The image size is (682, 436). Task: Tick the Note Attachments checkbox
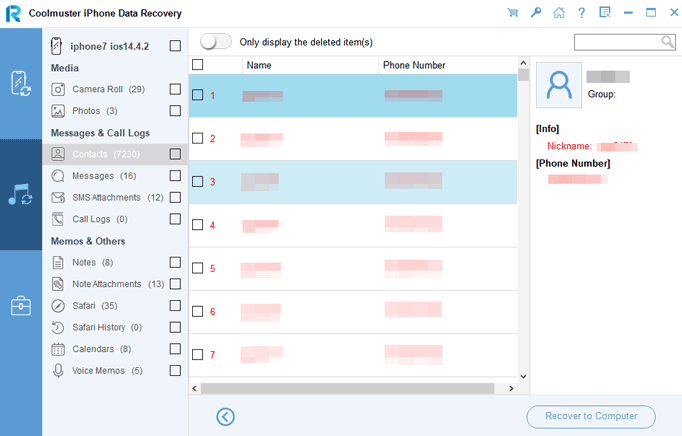(x=175, y=284)
